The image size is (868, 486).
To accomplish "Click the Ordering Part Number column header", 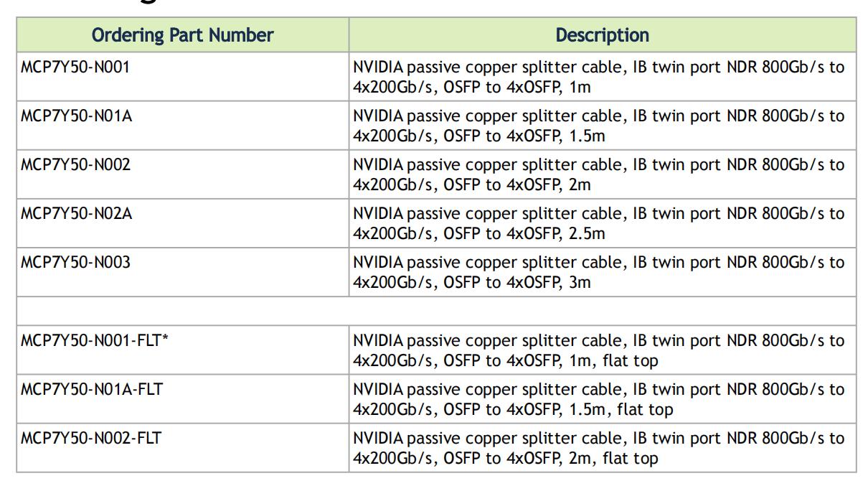I will point(182,34).
